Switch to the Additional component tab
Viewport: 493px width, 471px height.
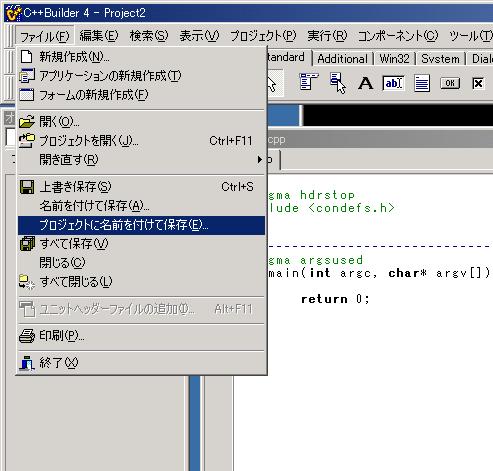tap(342, 59)
